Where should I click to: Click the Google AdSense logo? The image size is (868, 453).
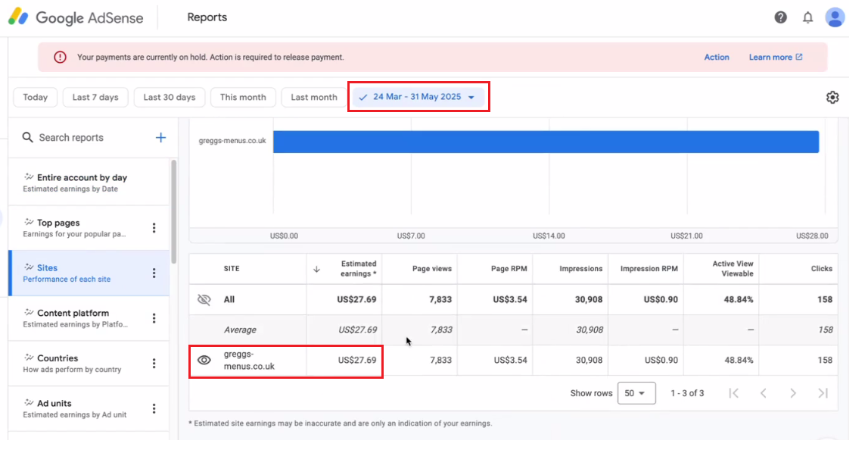(76, 17)
